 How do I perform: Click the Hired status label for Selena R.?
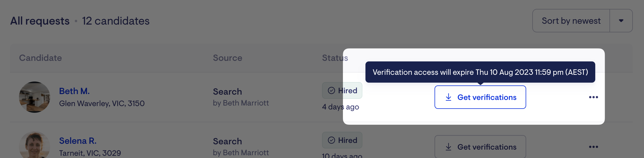pyautogui.click(x=347, y=140)
